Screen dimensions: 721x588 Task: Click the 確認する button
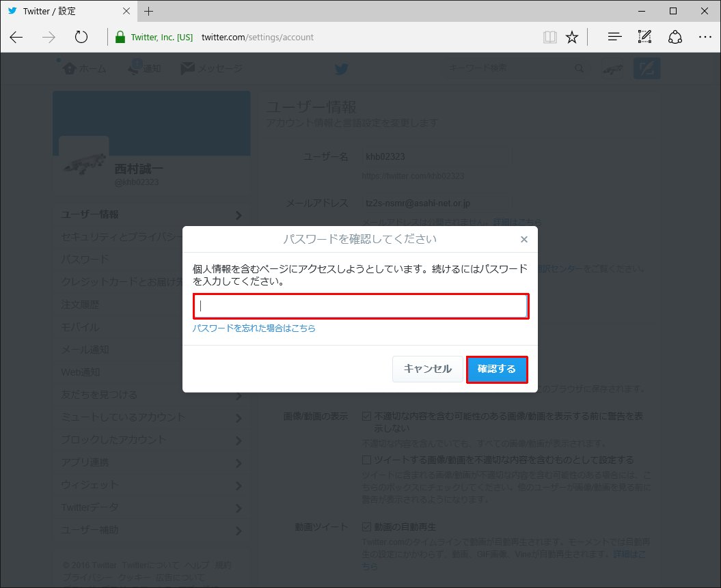tap(497, 369)
